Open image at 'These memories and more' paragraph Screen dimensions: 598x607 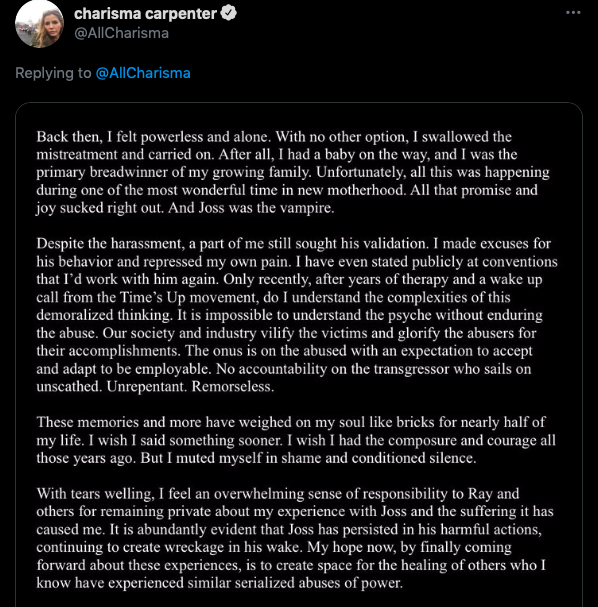[296, 440]
